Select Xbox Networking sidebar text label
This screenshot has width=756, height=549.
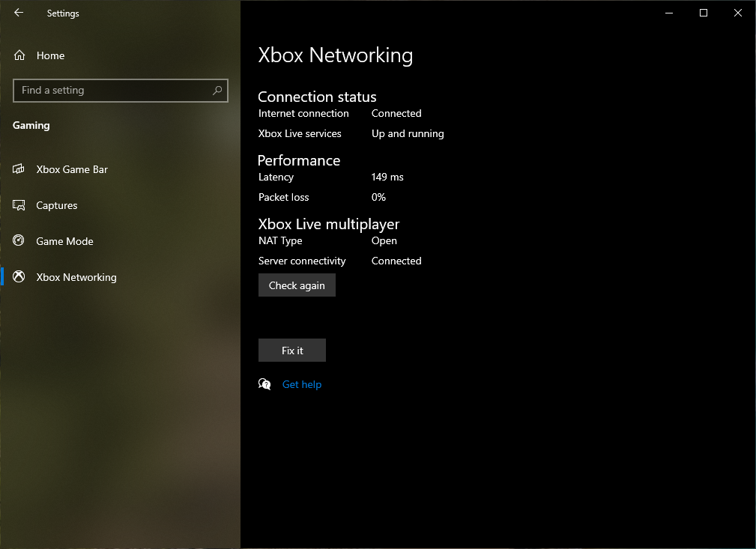76,277
